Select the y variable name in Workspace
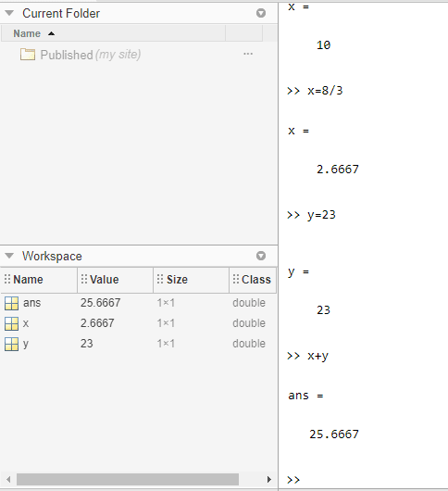Screen dimensions: 448x491 pyautogui.click(x=26, y=345)
